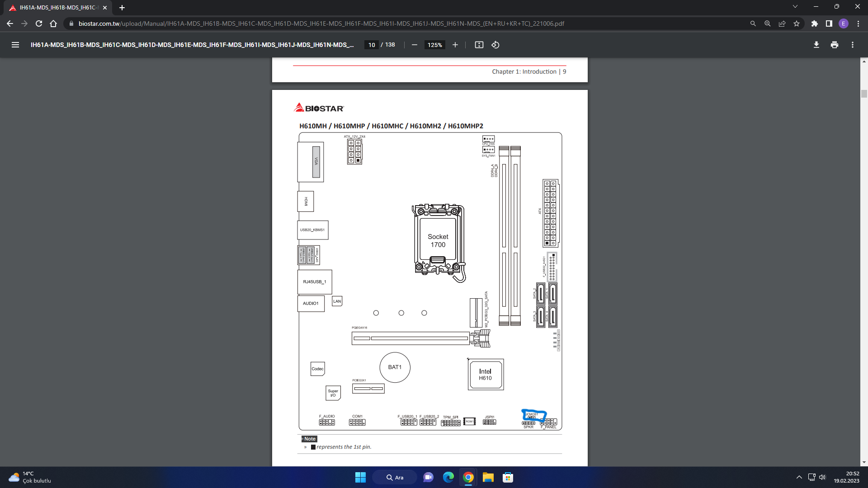Viewport: 868px width, 488px height.
Task: Click the 125% zoom level field
Action: pyautogui.click(x=435, y=45)
